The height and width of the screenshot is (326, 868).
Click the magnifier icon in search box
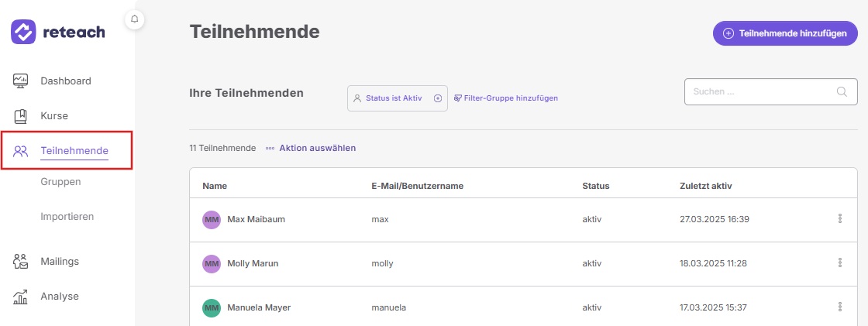(x=842, y=92)
